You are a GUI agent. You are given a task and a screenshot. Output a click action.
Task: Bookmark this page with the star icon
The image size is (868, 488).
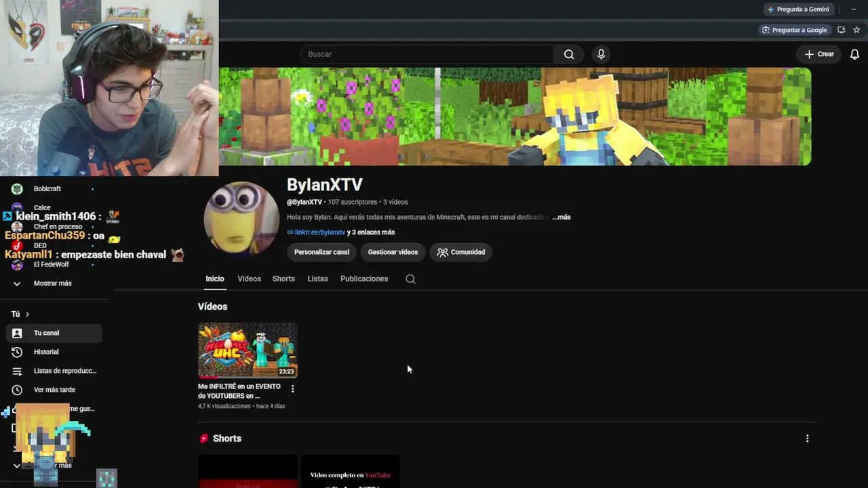click(x=856, y=30)
